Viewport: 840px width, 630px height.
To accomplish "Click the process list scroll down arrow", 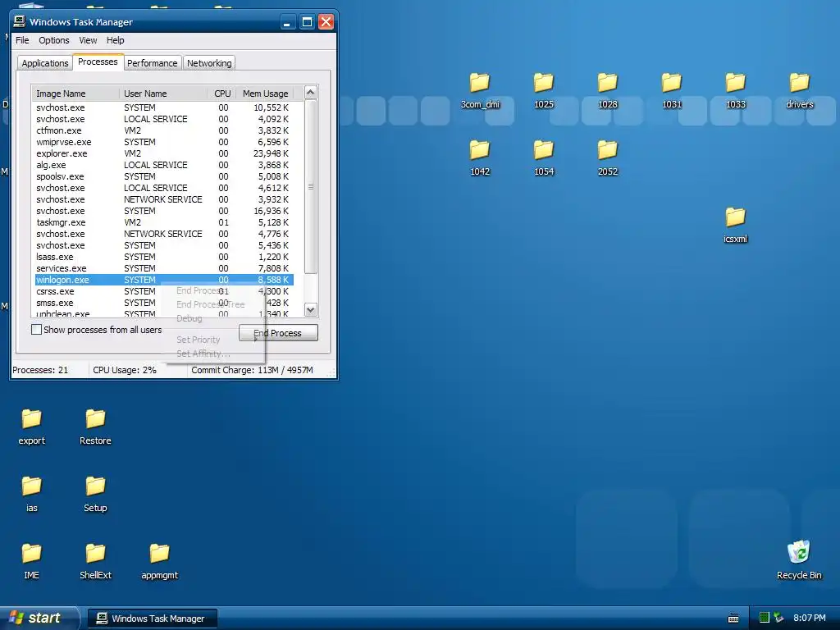I will point(310,309).
